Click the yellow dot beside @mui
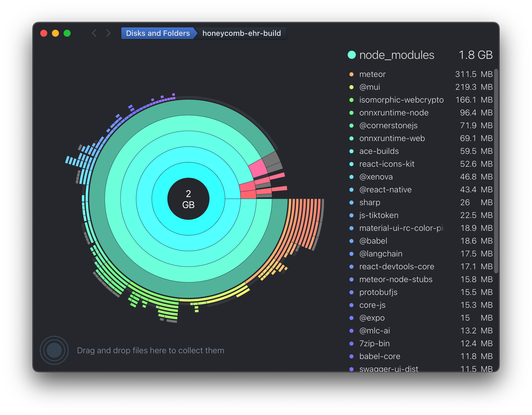Image resolution: width=532 pixels, height=415 pixels. [351, 87]
